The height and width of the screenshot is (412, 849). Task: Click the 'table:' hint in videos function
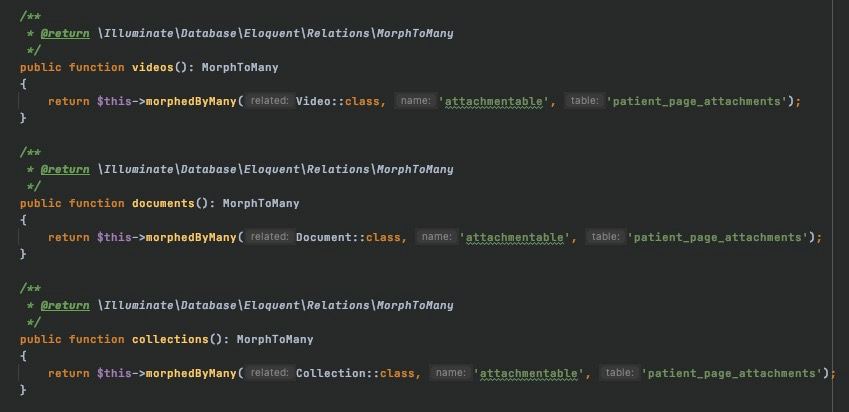click(x=585, y=101)
